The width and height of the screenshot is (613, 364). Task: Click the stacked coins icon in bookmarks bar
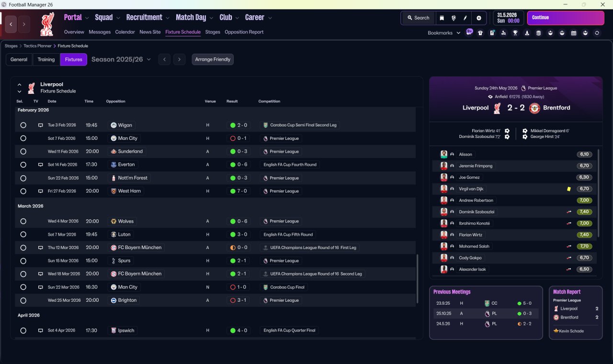539,33
